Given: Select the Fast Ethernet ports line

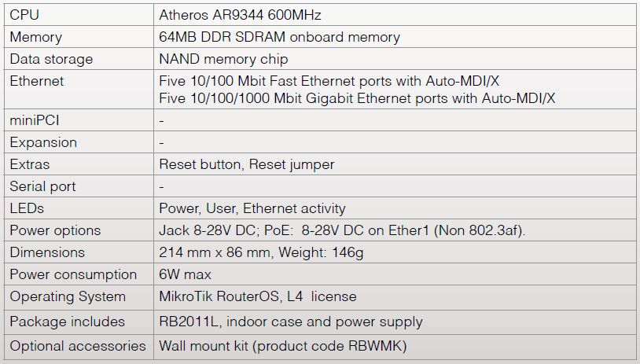Looking at the screenshot, I should pyautogui.click(x=329, y=81).
